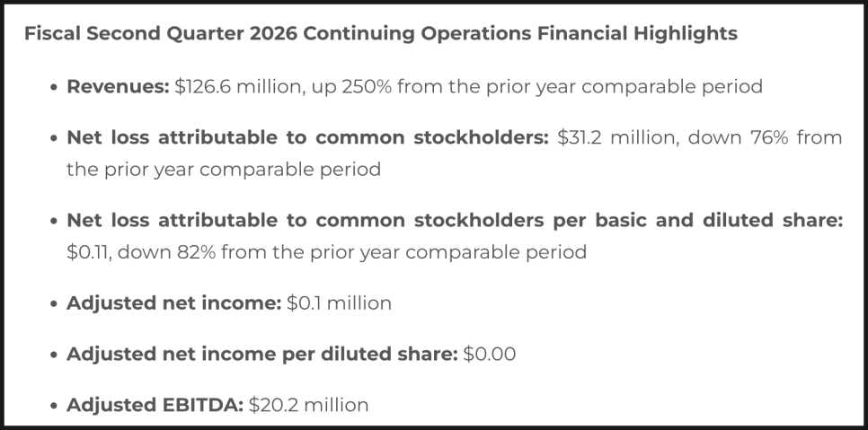Viewport: 868px width, 430px height.
Task: Click the bullet dot before "Adjusted net income:"
Action: click(x=55, y=304)
